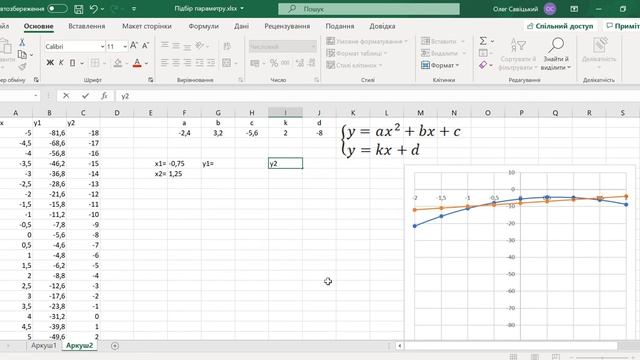Add a new sheet with the plus icon

coord(115,346)
